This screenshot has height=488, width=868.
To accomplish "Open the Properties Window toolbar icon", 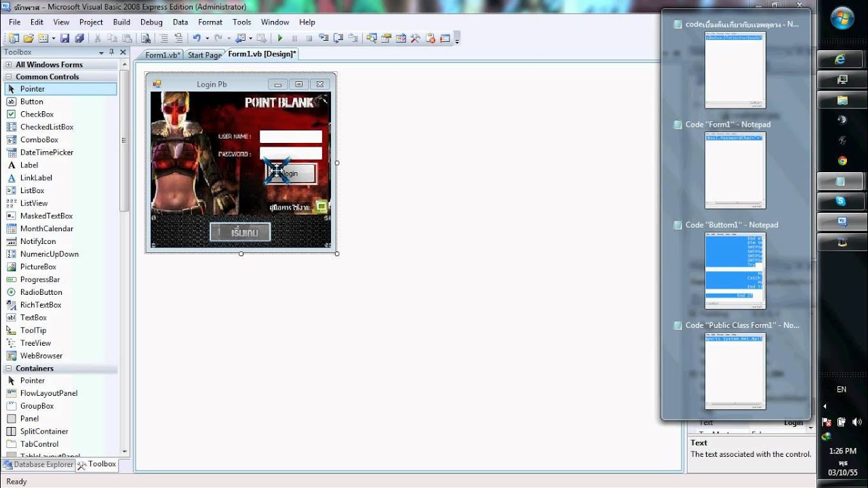I will (x=387, y=39).
